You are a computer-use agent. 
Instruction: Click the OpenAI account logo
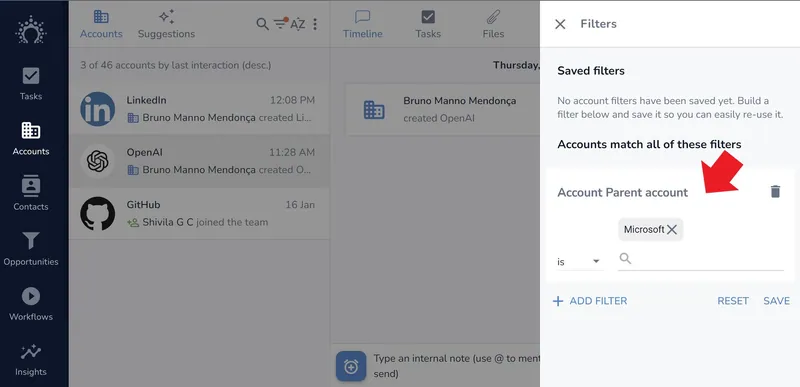click(97, 162)
